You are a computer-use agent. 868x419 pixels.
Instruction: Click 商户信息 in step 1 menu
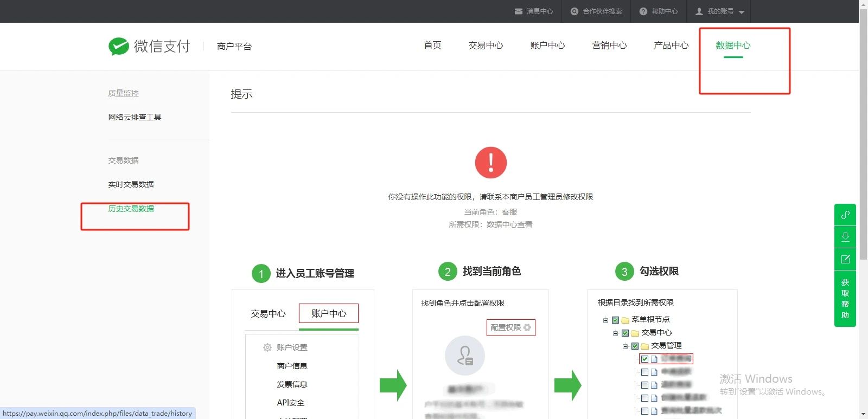tap(292, 366)
